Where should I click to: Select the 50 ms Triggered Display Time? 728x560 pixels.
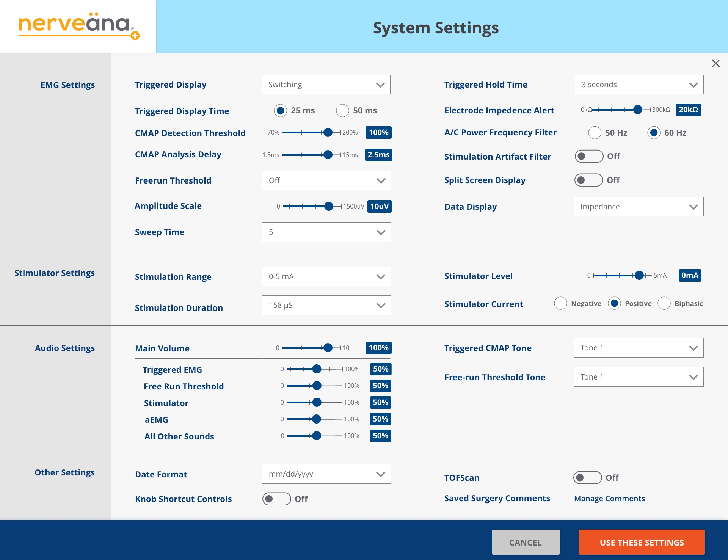342,111
